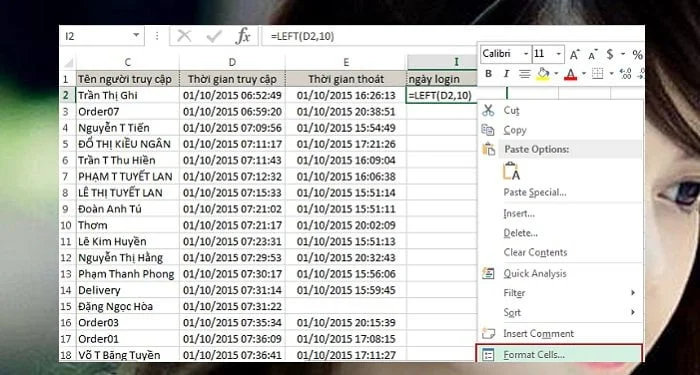Open the Calibri font name dropdown

tap(526, 54)
